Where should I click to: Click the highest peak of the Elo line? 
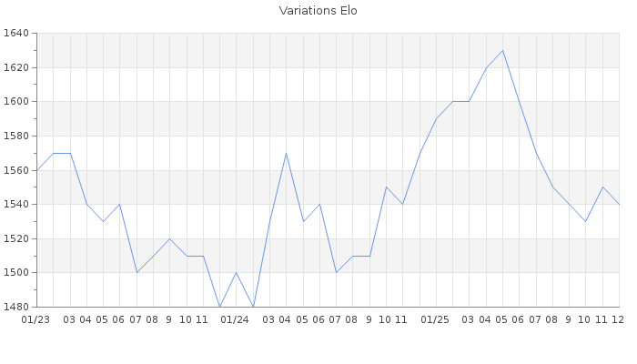(x=502, y=50)
